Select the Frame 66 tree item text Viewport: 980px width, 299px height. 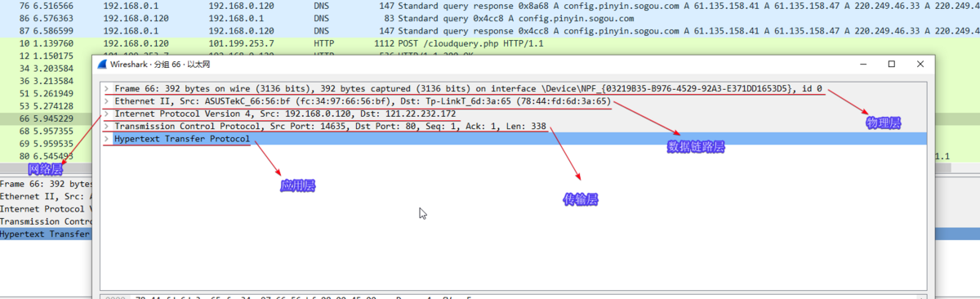(x=468, y=88)
